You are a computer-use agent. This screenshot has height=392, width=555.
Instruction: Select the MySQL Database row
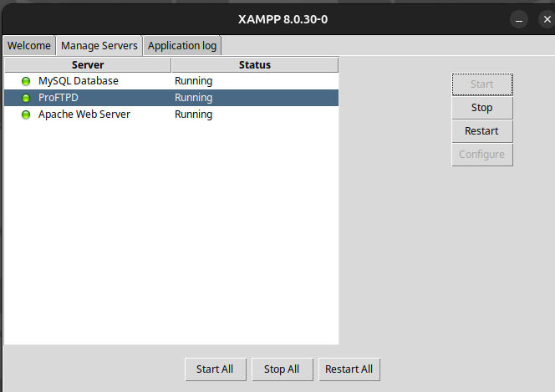coord(171,81)
